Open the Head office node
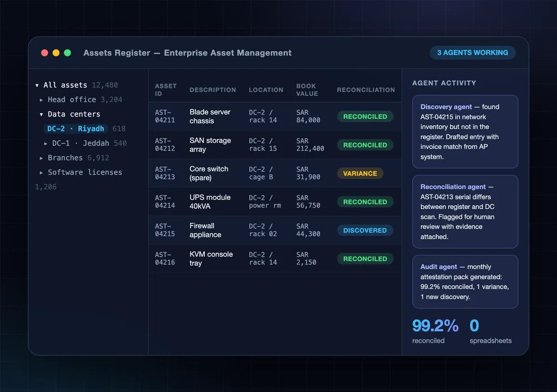Viewport: 557px width, 392px height. 72,100
